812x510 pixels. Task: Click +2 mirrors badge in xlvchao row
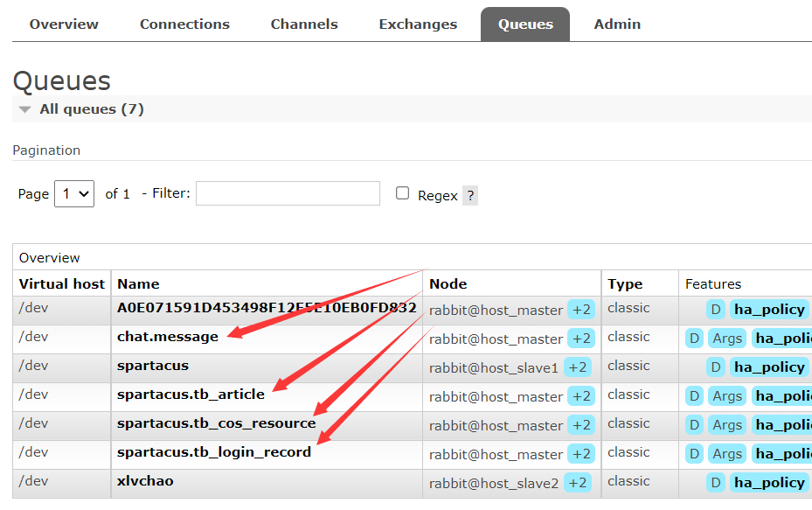tap(578, 483)
